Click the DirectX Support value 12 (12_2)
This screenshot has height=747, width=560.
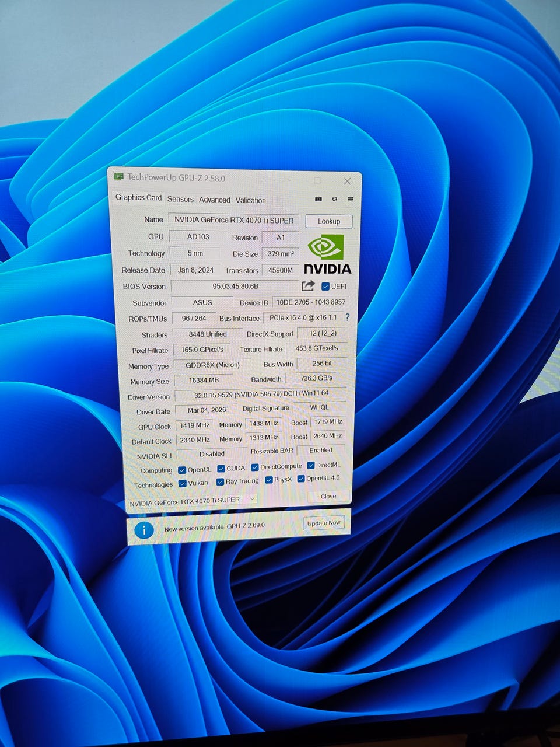click(x=323, y=333)
